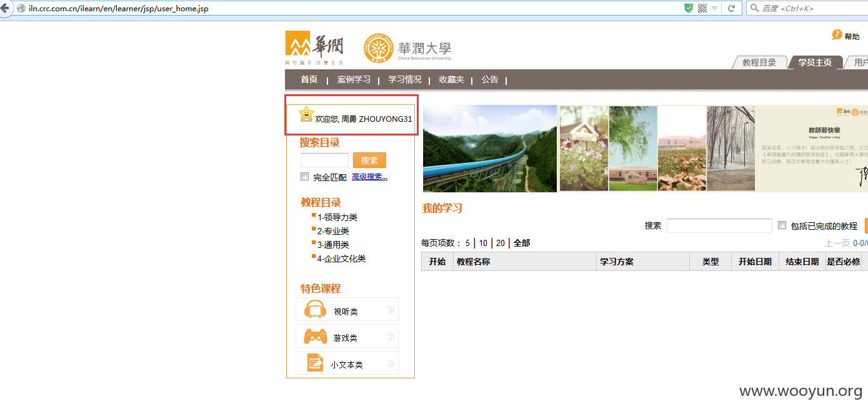
Task: Sort by 结束日期 column header
Action: tap(802, 262)
